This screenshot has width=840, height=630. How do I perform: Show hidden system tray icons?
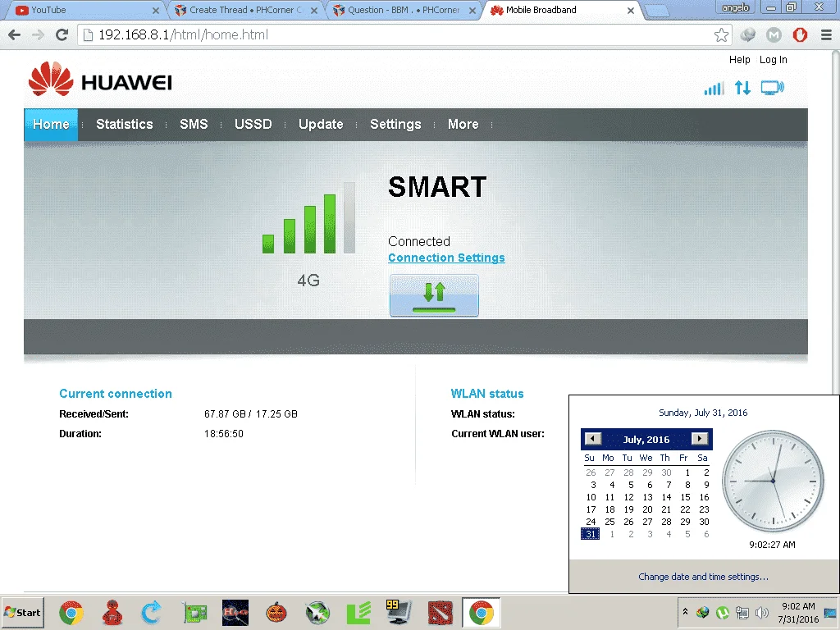click(685, 611)
